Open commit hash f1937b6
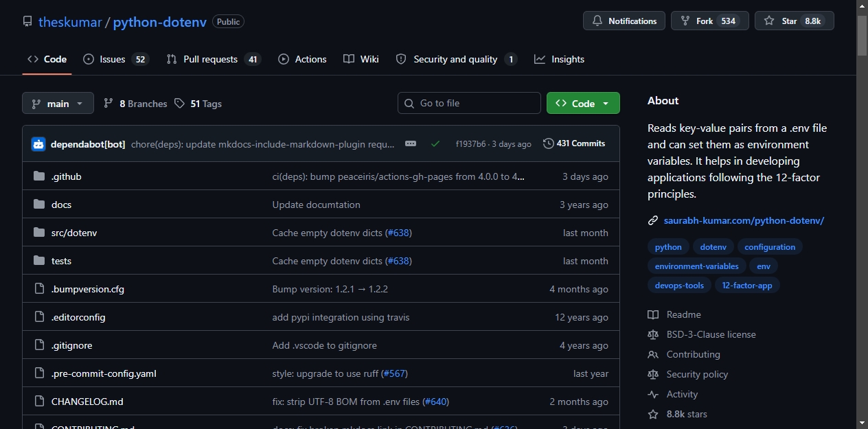The image size is (868, 429). click(470, 144)
